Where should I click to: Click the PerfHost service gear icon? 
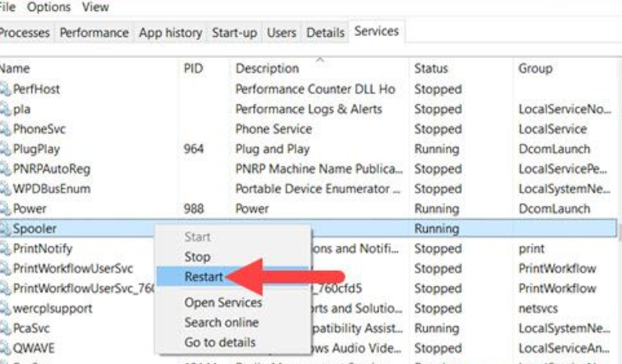click(5, 89)
